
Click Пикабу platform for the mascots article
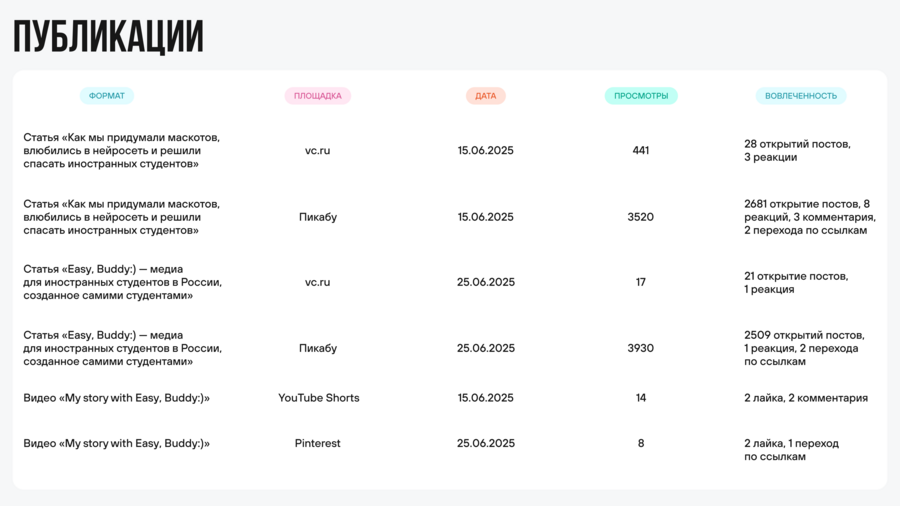pos(318,217)
